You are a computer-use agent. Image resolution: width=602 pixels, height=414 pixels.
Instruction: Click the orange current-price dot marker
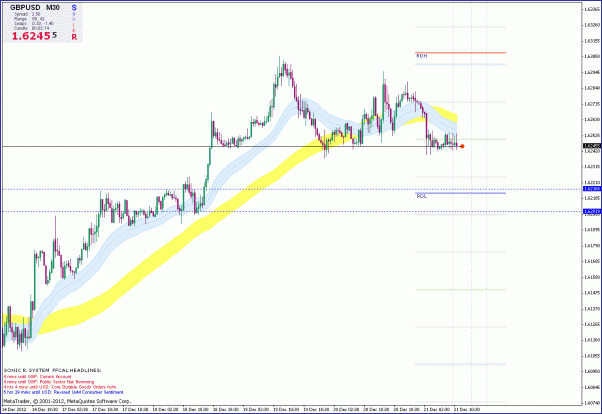[x=462, y=146]
